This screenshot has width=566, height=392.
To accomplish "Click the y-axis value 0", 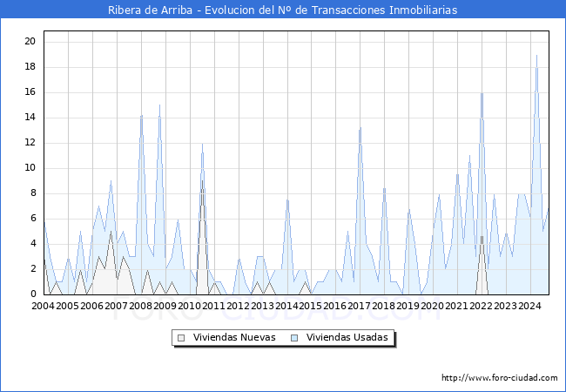I will [x=33, y=294].
